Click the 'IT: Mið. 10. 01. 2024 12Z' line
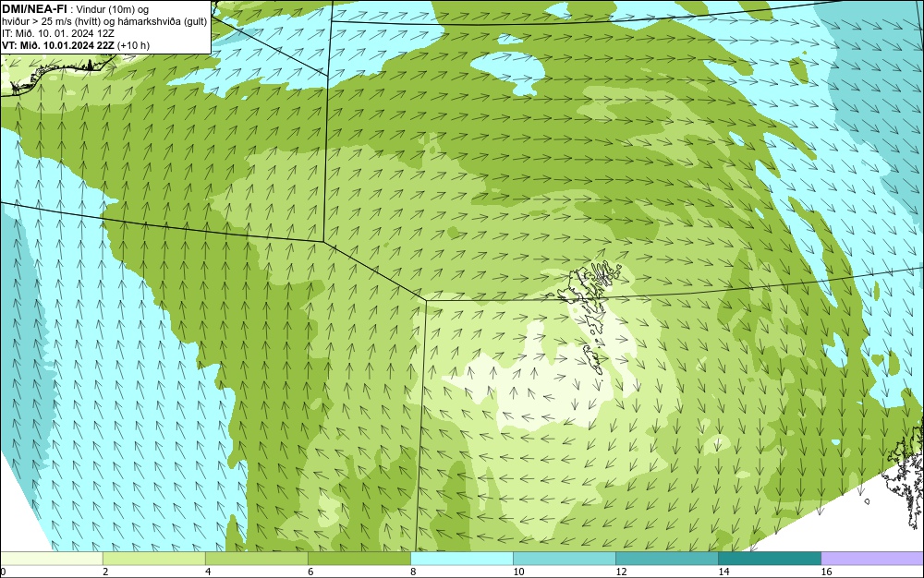This screenshot has height=578, width=924. tap(57, 33)
